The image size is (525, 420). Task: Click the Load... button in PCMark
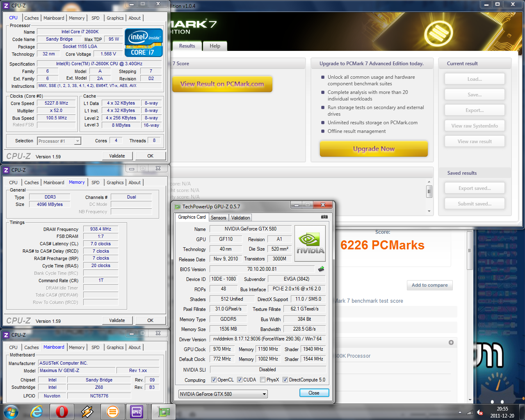coord(475,79)
